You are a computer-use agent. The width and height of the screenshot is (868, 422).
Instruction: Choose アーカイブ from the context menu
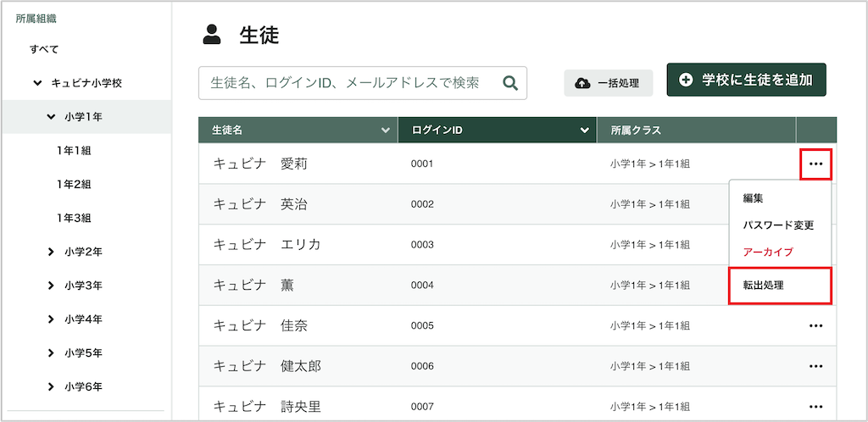pyautogui.click(x=768, y=252)
